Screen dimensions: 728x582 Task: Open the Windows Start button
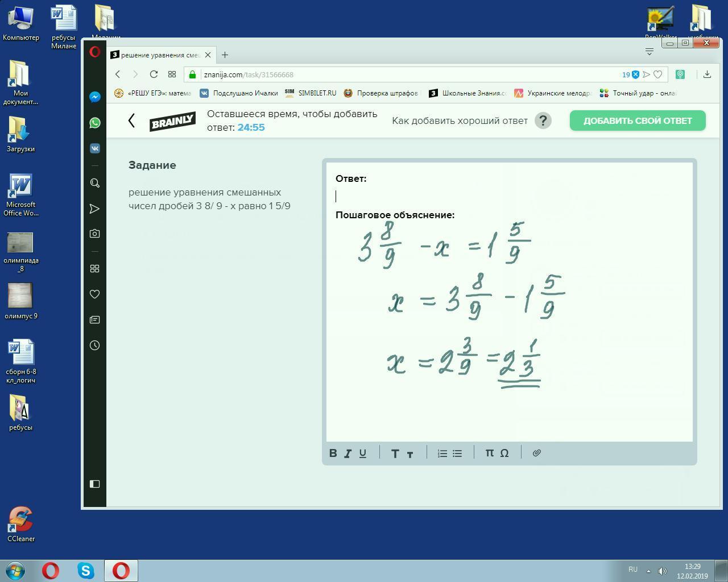15,570
